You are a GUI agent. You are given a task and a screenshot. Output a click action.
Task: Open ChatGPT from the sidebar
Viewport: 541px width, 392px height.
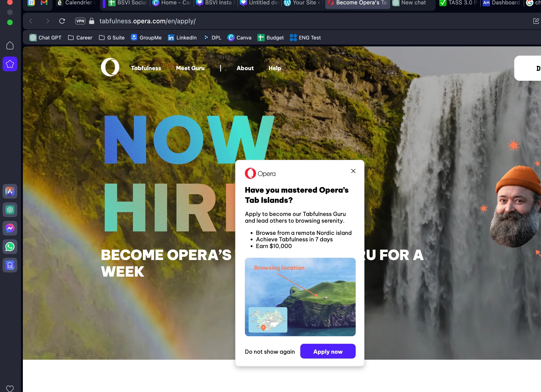[10, 210]
